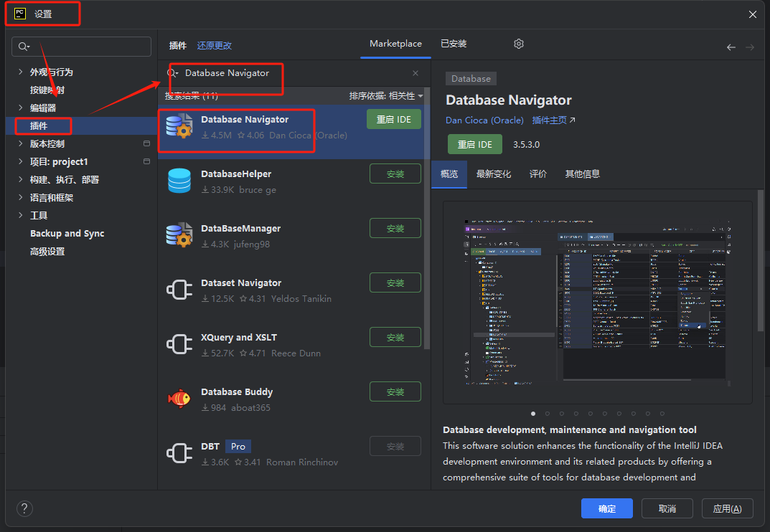The height and width of the screenshot is (532, 770).
Task: Install the DataBaseManager plugin
Action: [x=395, y=228]
